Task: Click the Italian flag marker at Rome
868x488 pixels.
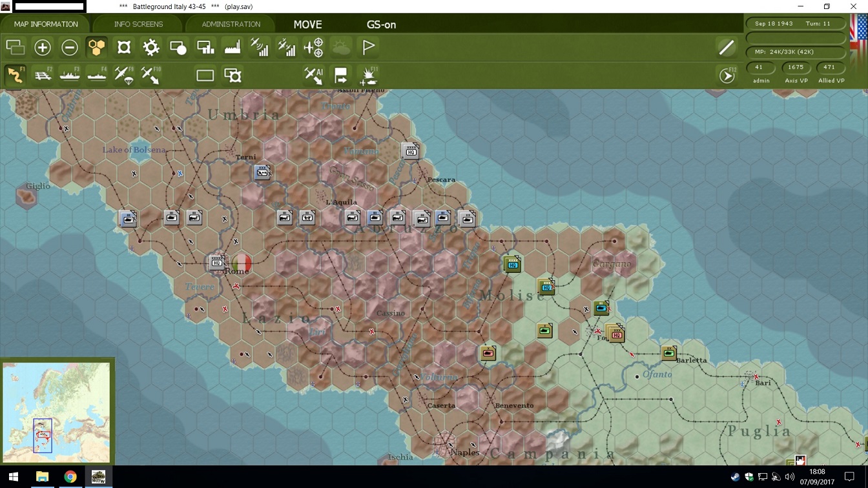Action: pos(242,262)
